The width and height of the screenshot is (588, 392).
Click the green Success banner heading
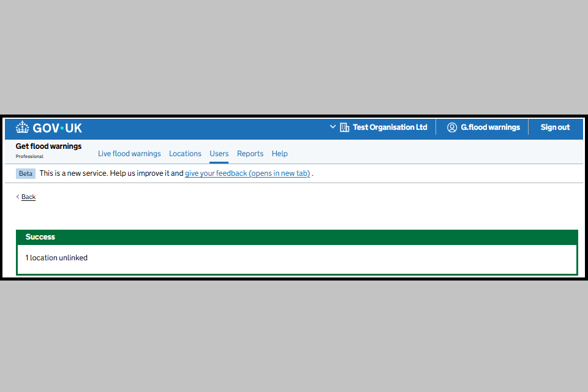tap(40, 237)
